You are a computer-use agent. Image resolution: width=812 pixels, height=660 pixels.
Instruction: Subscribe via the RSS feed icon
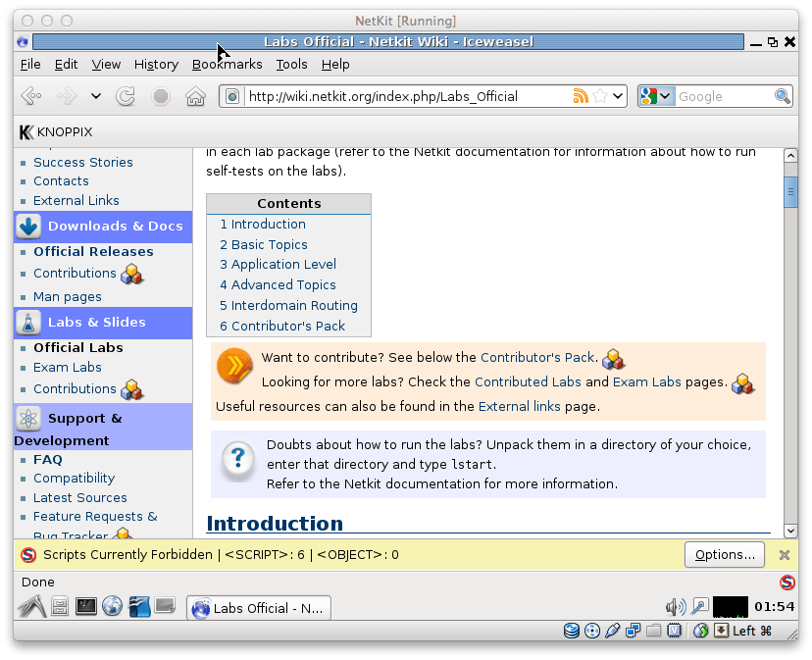581,96
